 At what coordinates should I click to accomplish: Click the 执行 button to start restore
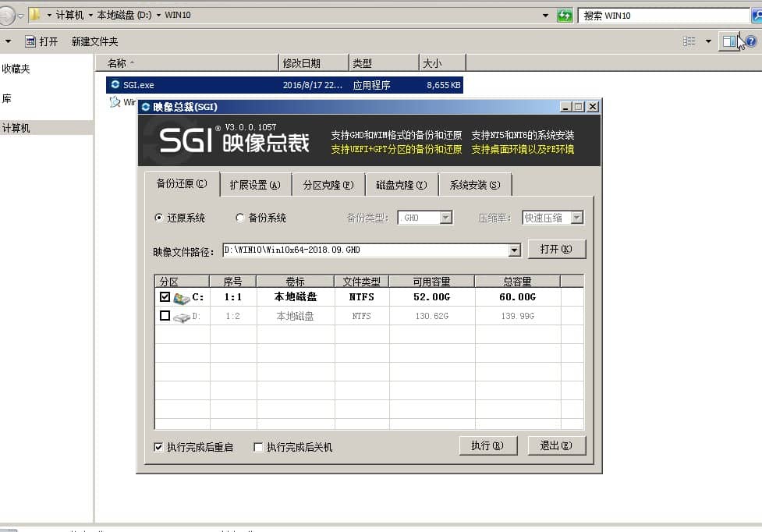pyautogui.click(x=488, y=445)
